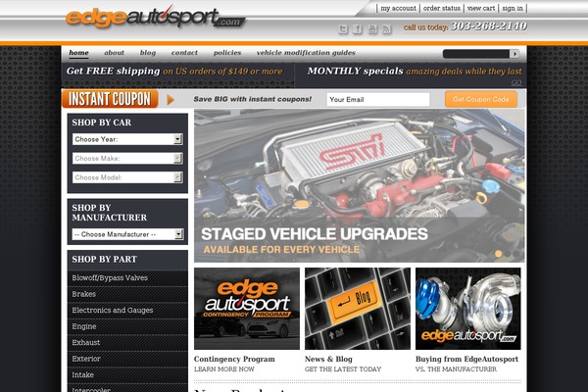Check order status link

tap(441, 8)
